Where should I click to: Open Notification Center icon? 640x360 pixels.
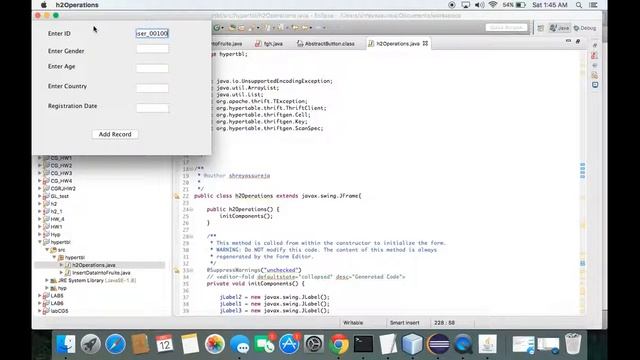(x=593, y=5)
